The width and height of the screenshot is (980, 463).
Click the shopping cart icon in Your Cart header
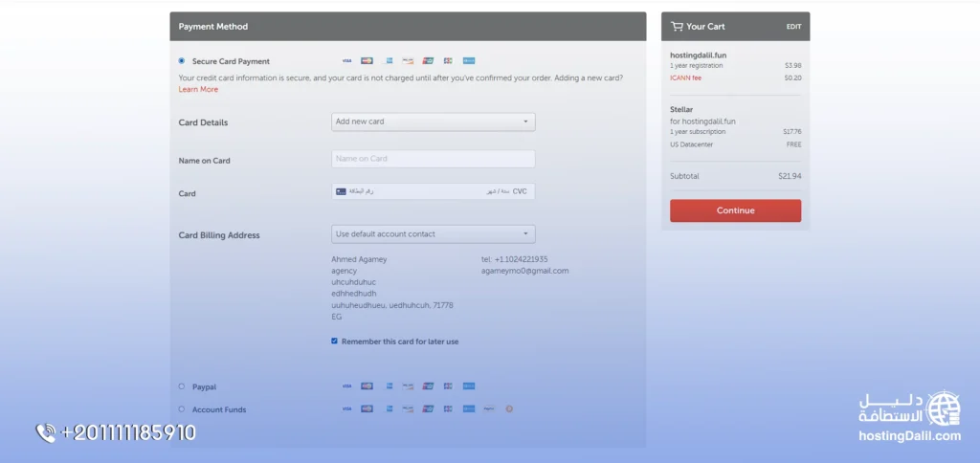677,26
